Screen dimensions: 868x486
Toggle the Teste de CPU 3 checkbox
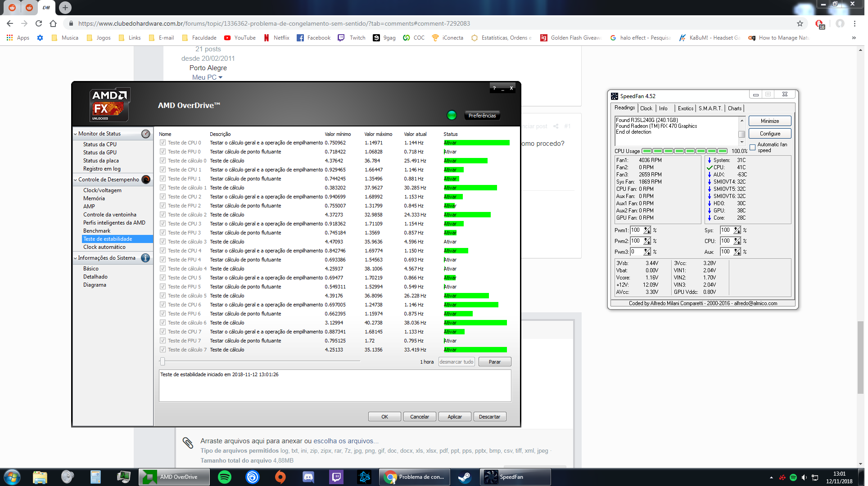163,224
